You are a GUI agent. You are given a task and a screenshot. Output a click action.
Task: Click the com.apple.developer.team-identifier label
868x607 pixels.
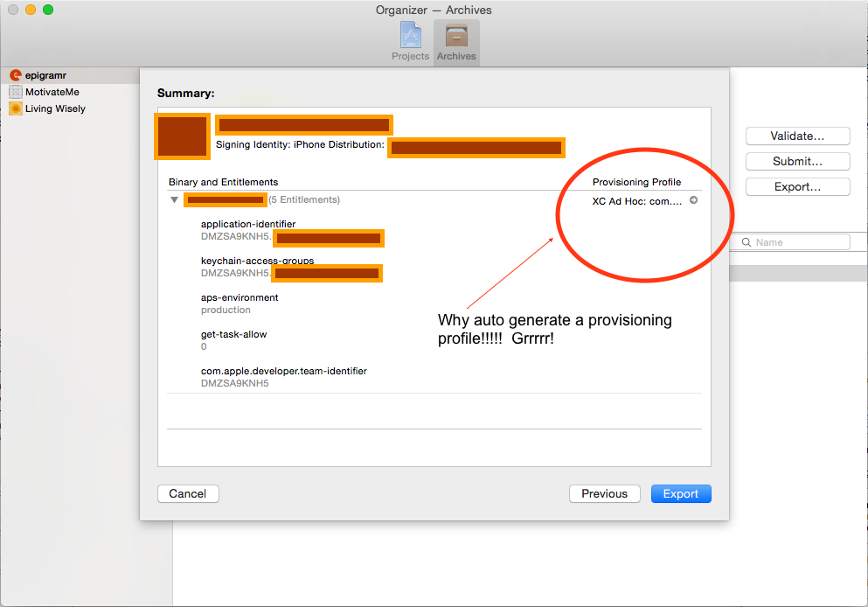click(284, 371)
